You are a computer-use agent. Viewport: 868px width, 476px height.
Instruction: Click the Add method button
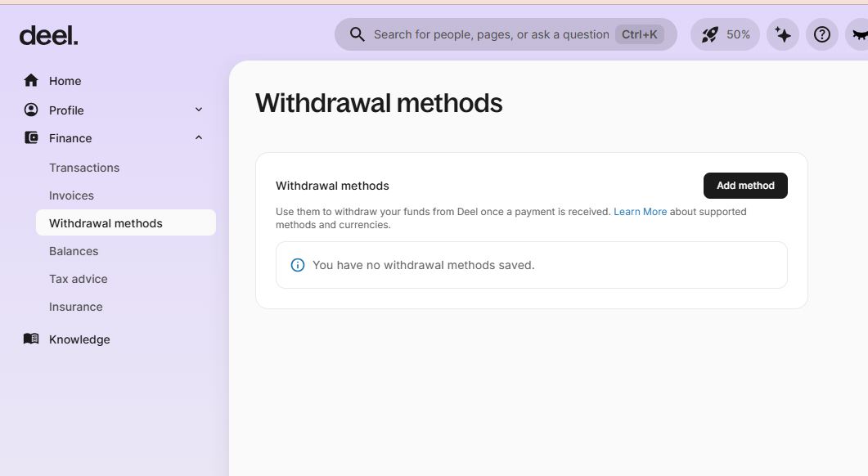point(745,186)
